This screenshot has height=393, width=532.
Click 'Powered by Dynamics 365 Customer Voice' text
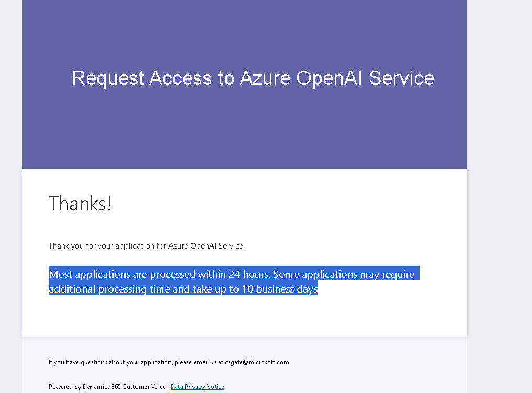tap(107, 387)
